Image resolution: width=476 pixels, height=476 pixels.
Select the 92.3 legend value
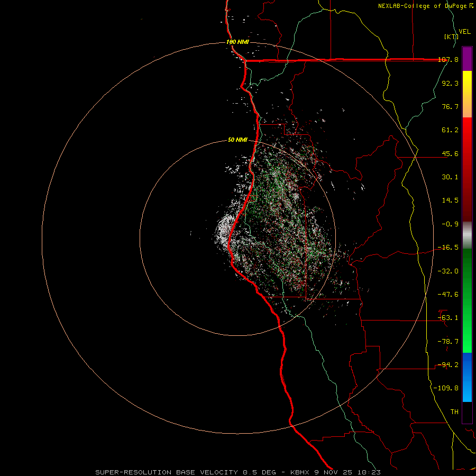coord(450,83)
